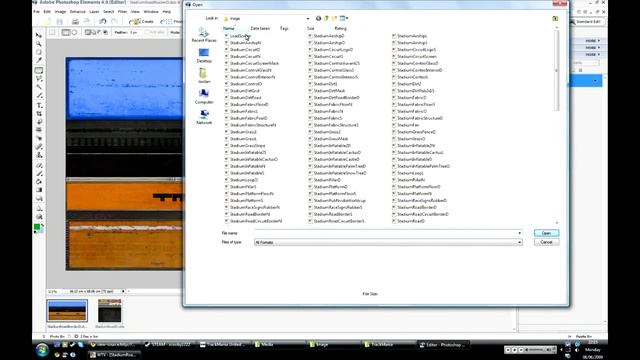Select the StadiumDirtRoad file

click(243, 98)
